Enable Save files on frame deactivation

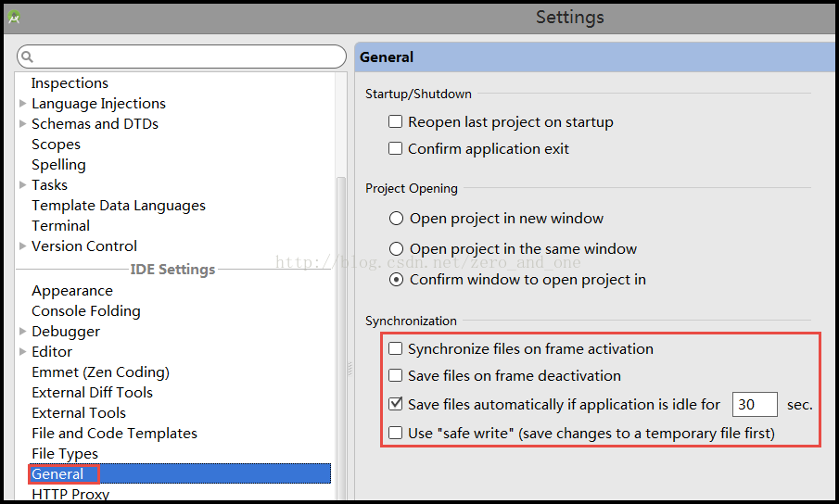(x=396, y=375)
